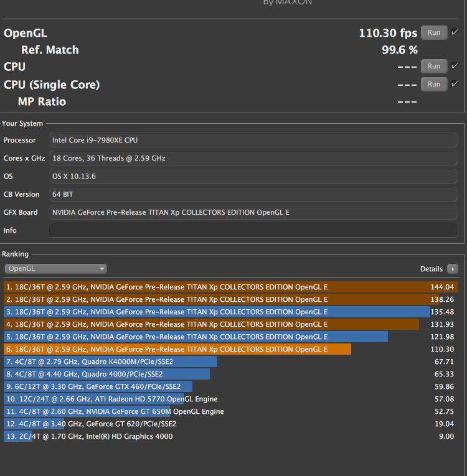Viewport: 467px width, 476px height.
Task: Select the ATI Radeon HD 5770 ranking entry
Action: coord(230,399)
